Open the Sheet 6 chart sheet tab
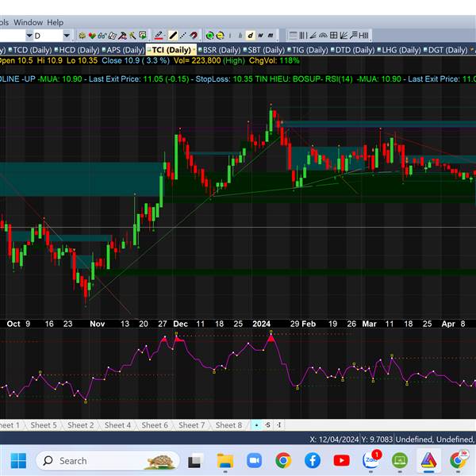This screenshot has width=476, height=476. [x=155, y=425]
